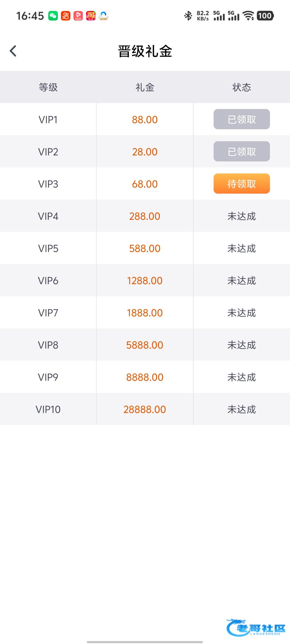Screen dimensions: 290x644
Task: Tap the 28888.00 bonus amount
Action: (x=145, y=409)
